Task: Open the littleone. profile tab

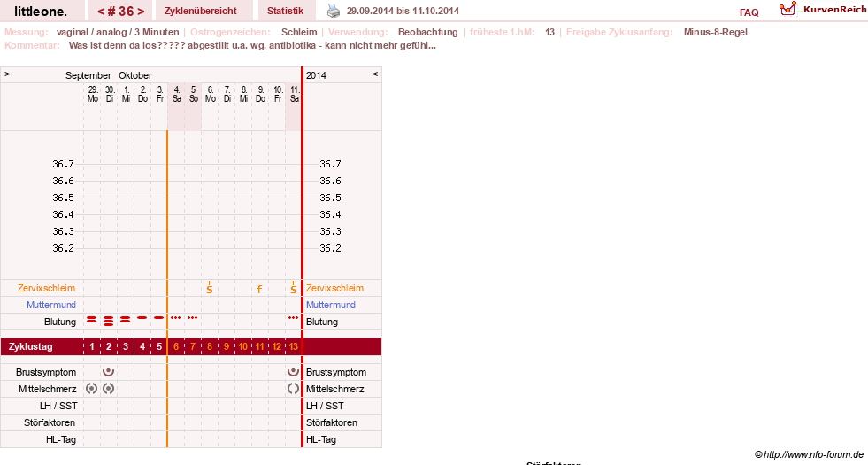Action: coord(41,12)
